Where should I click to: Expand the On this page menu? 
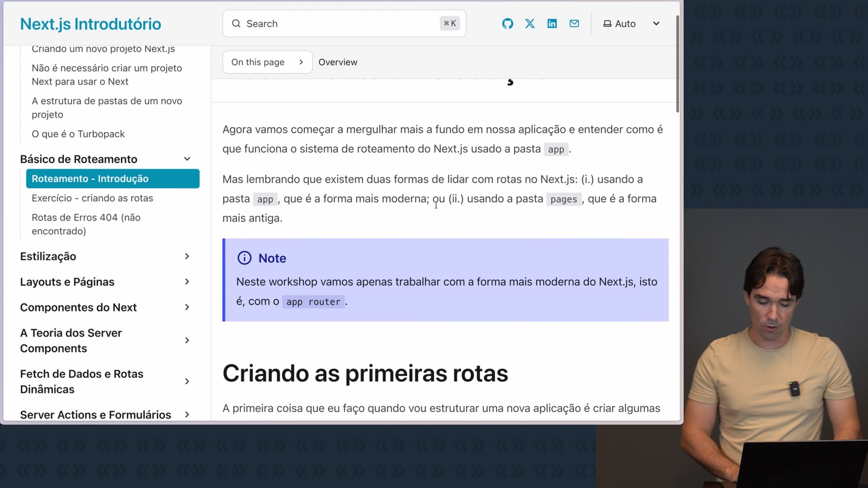267,62
